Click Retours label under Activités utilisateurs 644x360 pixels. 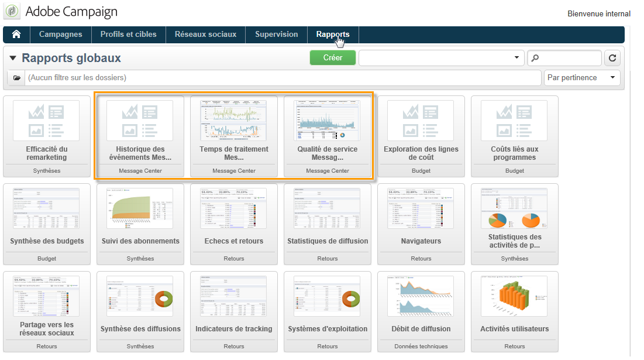[x=515, y=346]
